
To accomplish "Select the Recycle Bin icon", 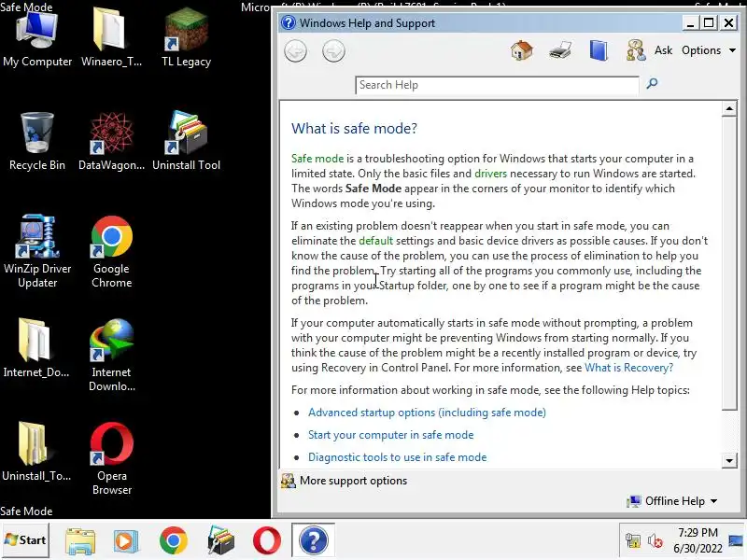I will coord(37,142).
